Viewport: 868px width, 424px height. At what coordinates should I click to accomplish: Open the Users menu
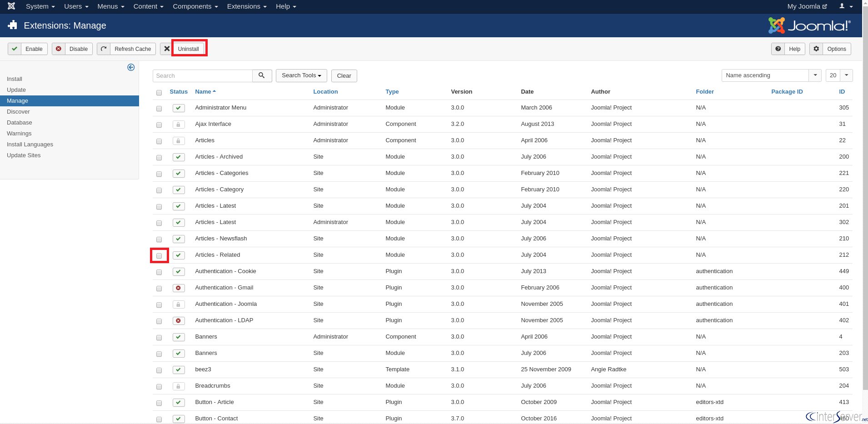point(76,6)
